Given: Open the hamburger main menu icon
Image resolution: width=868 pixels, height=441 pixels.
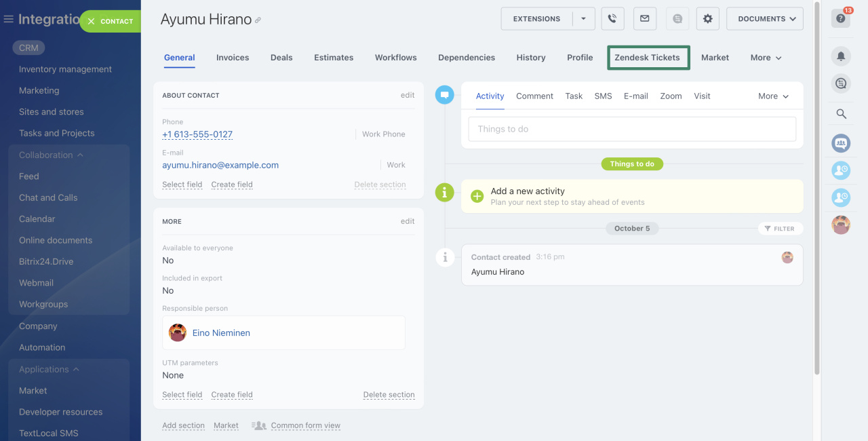Looking at the screenshot, I should coord(9,19).
